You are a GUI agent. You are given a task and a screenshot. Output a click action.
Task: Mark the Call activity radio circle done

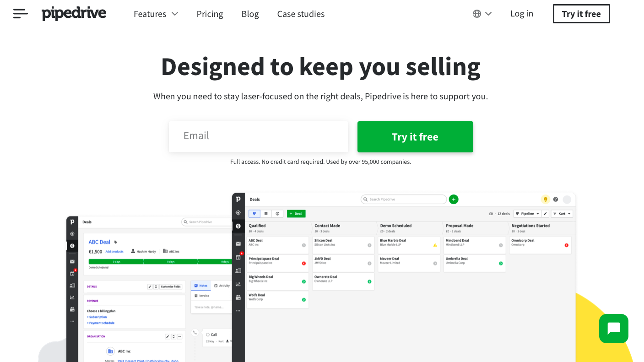pyautogui.click(x=208, y=335)
